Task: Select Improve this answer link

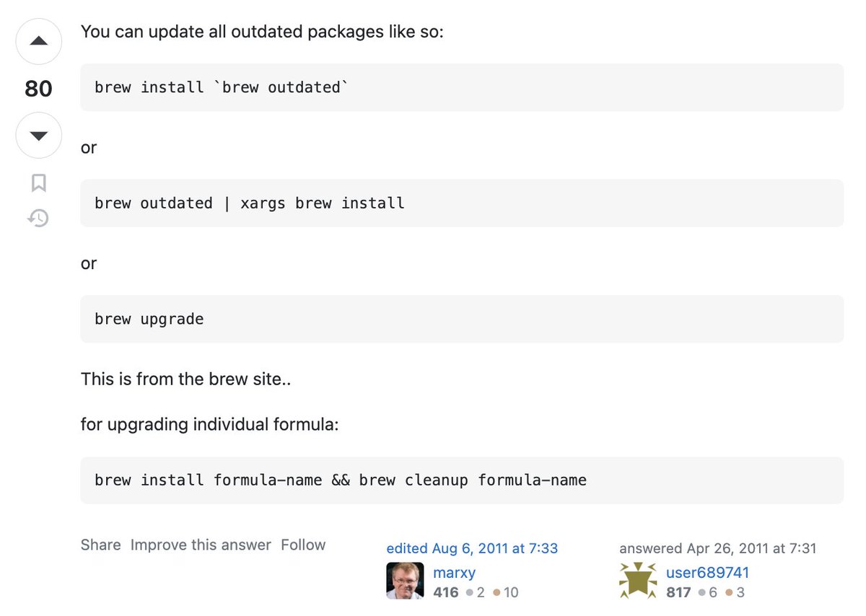Action: pyautogui.click(x=201, y=545)
